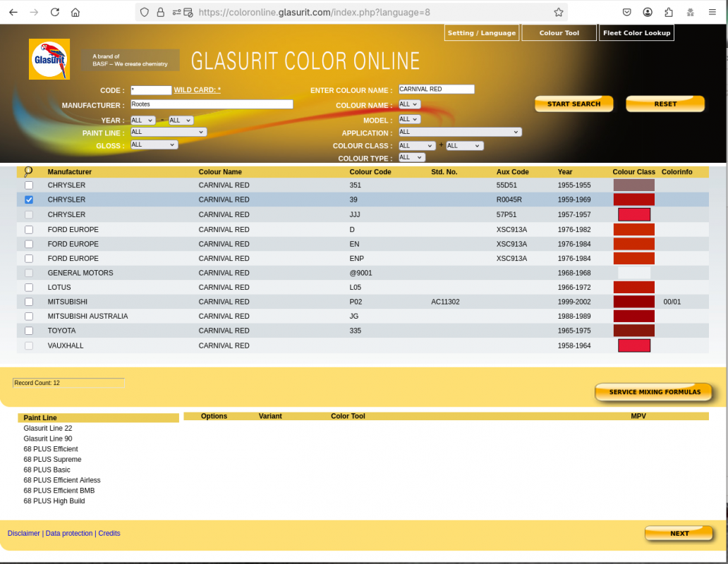Focus the CODE input field
The height and width of the screenshot is (564, 728).
pos(151,90)
